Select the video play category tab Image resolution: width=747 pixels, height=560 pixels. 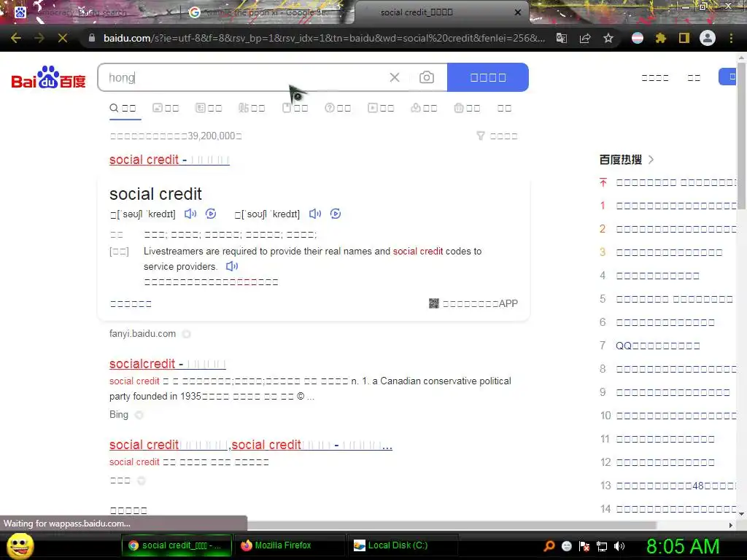pos(381,108)
